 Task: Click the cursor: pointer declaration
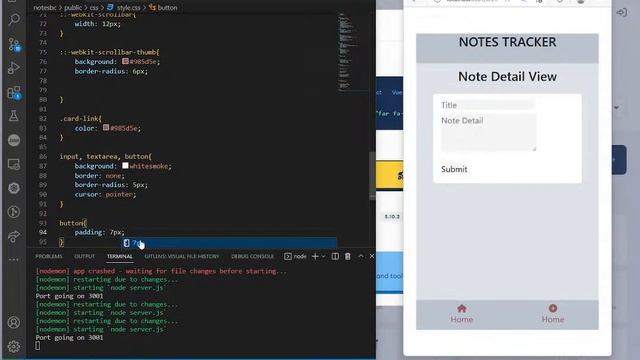pyautogui.click(x=105, y=194)
